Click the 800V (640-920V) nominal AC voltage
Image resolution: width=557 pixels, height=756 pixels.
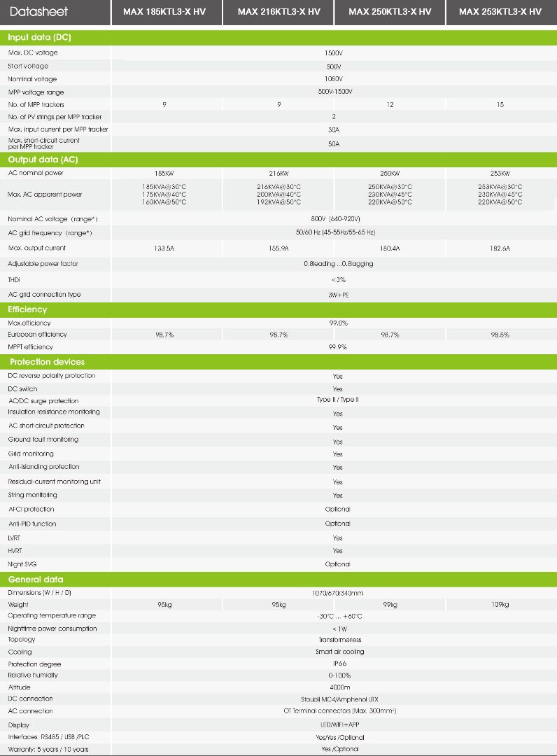pyautogui.click(x=335, y=219)
